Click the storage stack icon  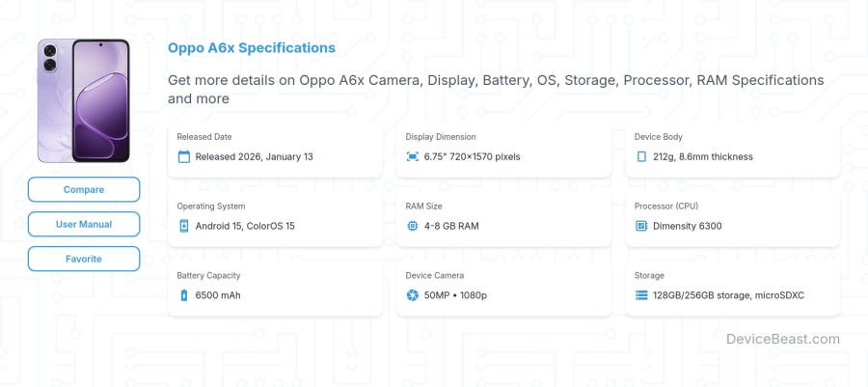(x=641, y=295)
